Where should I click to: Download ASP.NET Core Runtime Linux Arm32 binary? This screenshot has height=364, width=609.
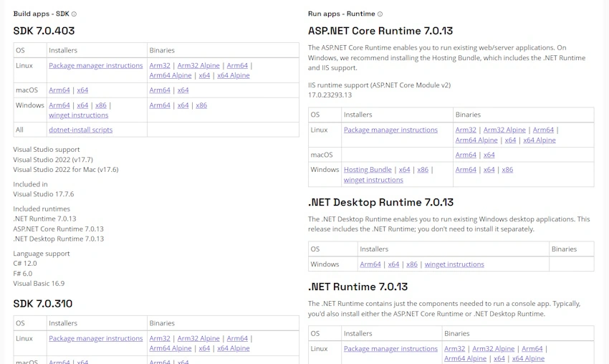tap(466, 130)
